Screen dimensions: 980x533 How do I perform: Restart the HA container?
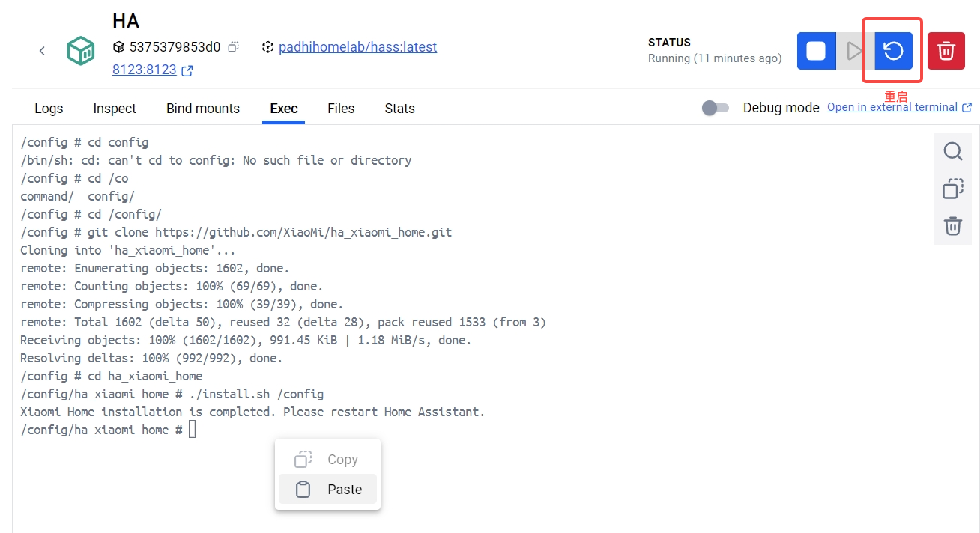coord(893,51)
